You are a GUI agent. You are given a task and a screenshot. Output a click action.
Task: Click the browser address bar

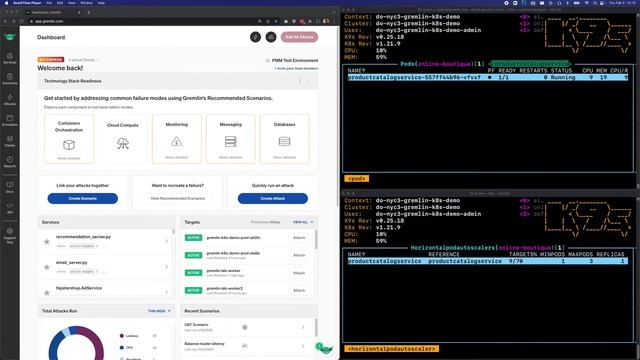(x=143, y=21)
